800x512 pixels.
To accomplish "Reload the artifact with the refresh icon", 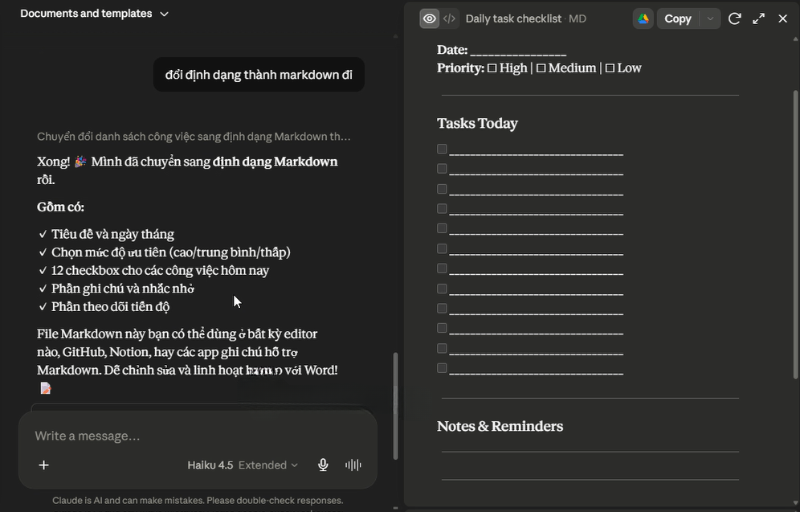I will (x=734, y=19).
